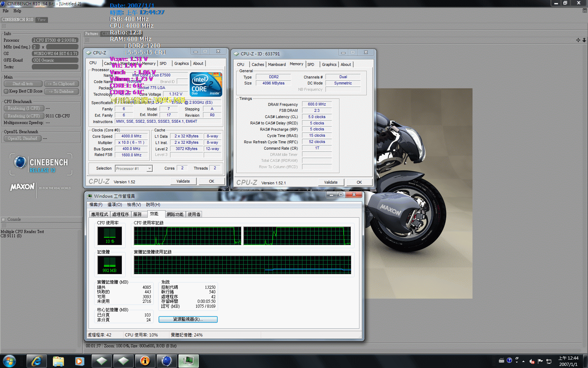The height and width of the screenshot is (368, 588).
Task: Click the cross-arrow move icon in Cinebench viewer
Action: tap(578, 40)
